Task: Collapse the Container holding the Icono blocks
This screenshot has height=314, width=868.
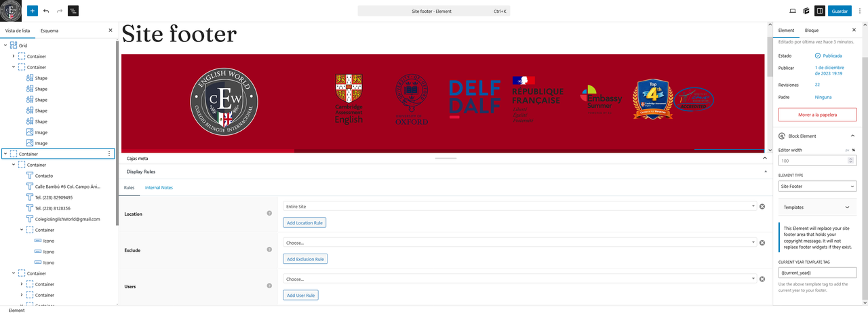Action: (x=22, y=230)
